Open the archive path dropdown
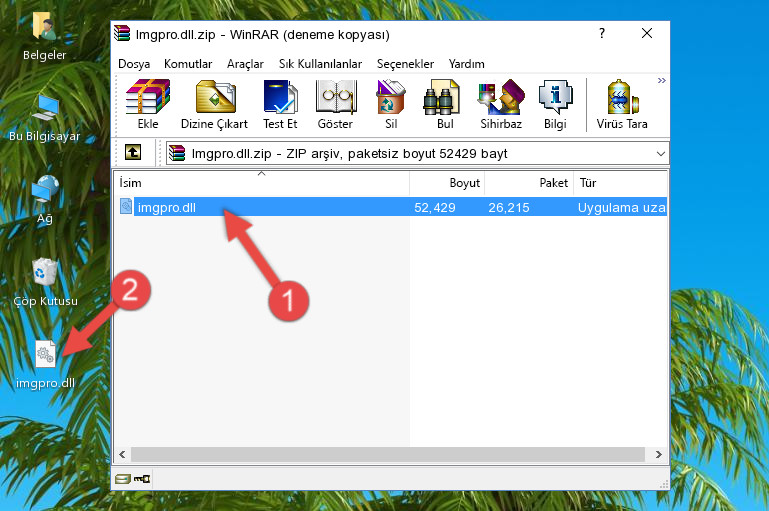Viewport: 769px width, 511px height. coord(661,154)
